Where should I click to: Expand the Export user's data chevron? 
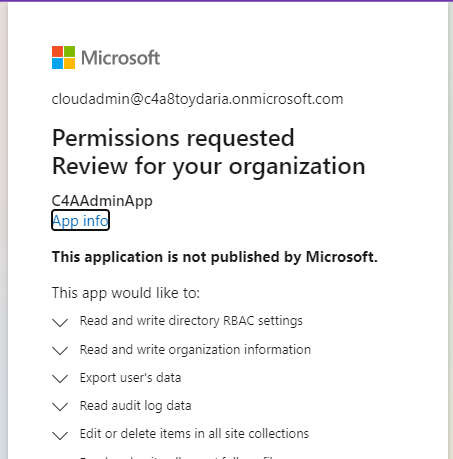pyautogui.click(x=60, y=379)
